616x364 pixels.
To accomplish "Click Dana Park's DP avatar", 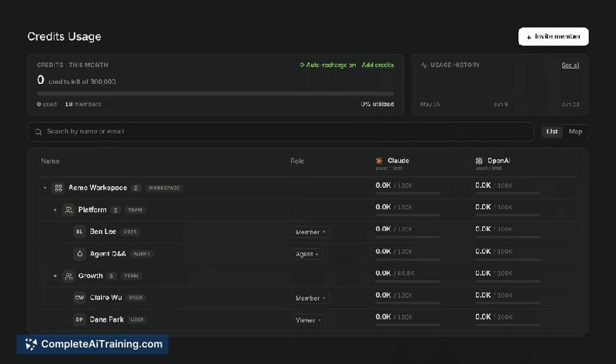I will tap(79, 319).
